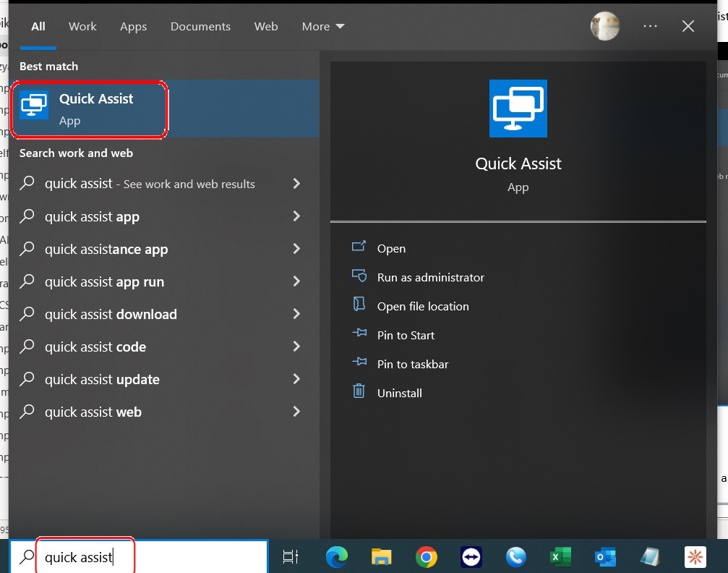Click the Task View taskbar icon
This screenshot has height=573, width=728.
click(291, 556)
